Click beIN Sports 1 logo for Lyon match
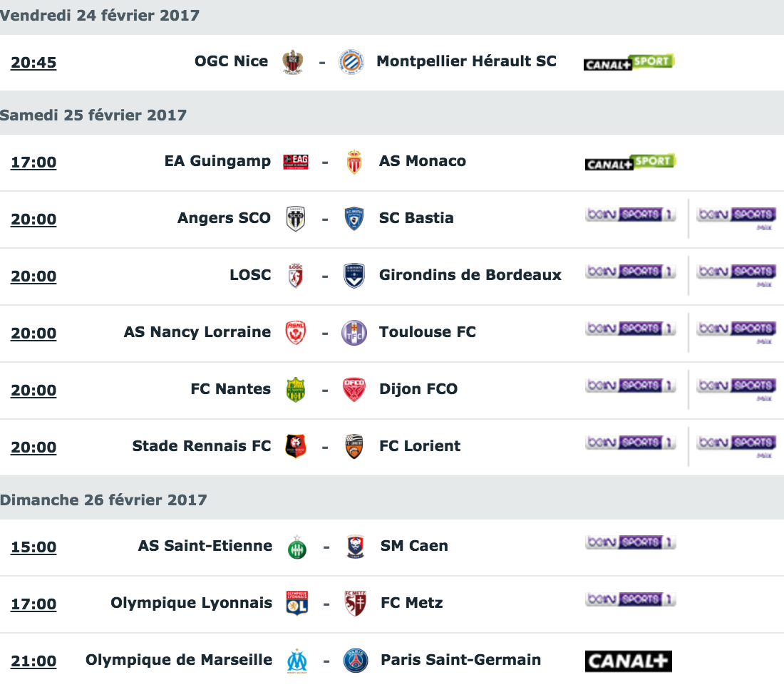The width and height of the screenshot is (784, 687). click(x=630, y=599)
